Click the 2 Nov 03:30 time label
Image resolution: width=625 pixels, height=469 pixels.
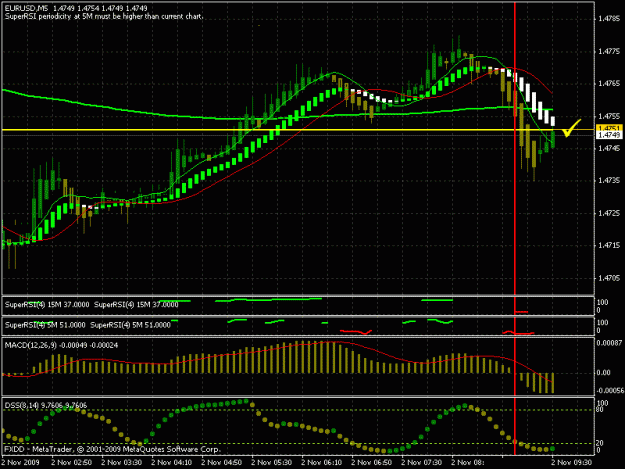coord(122,463)
